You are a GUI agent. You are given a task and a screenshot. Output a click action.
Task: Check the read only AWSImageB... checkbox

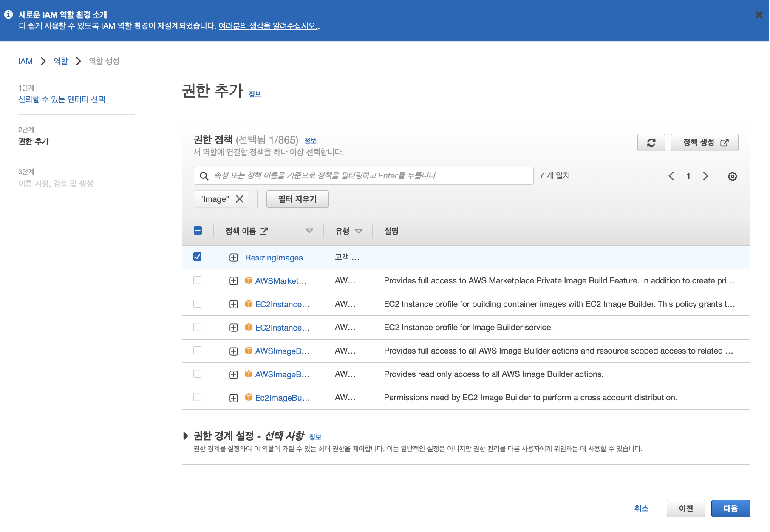(x=197, y=374)
